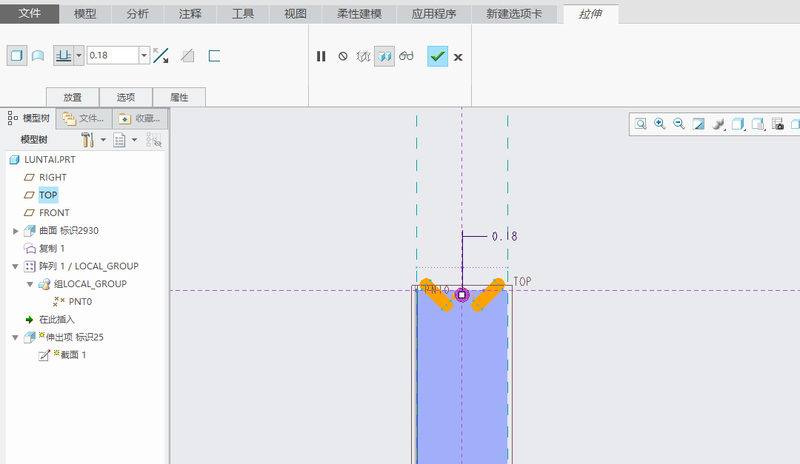800x464 pixels.
Task: Click the 在此插入 insert here marker
Action: coord(57,320)
